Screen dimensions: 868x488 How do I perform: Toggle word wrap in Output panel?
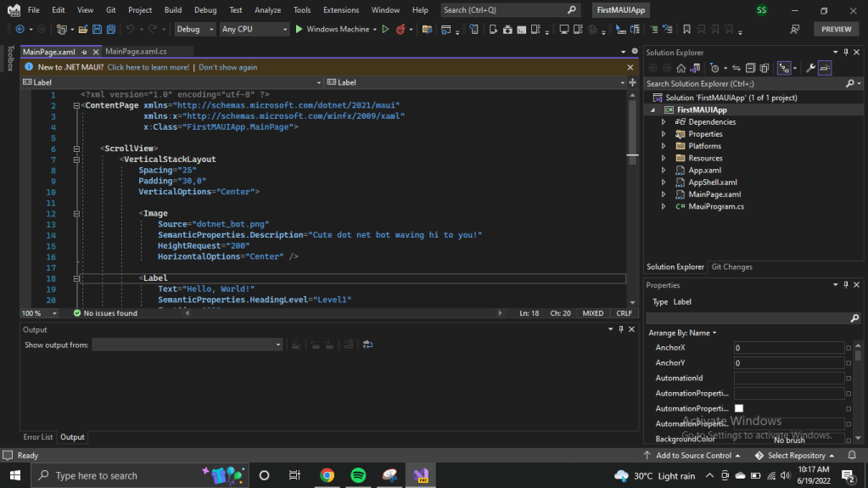[x=367, y=345]
